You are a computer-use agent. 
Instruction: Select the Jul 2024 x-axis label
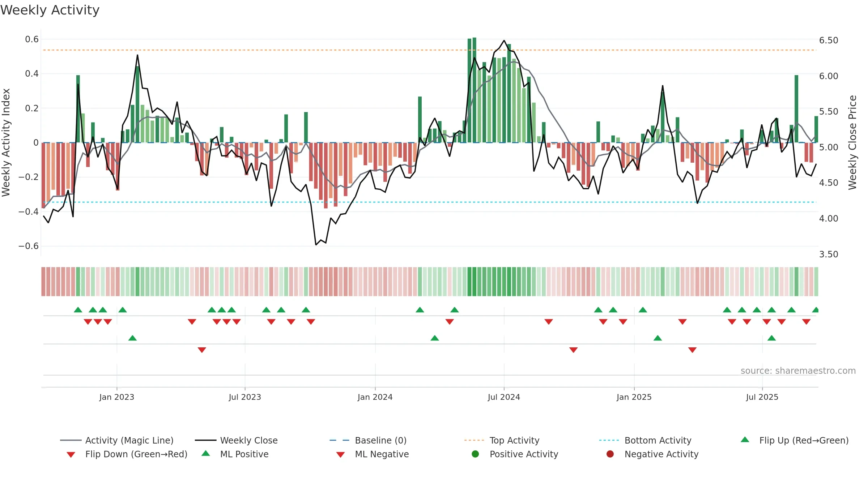pyautogui.click(x=504, y=397)
